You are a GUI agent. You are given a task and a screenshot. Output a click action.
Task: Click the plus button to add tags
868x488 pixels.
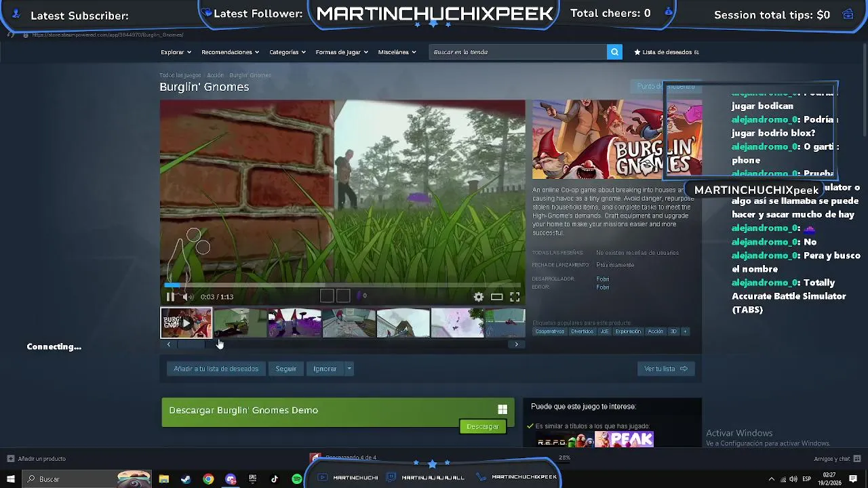[685, 331]
